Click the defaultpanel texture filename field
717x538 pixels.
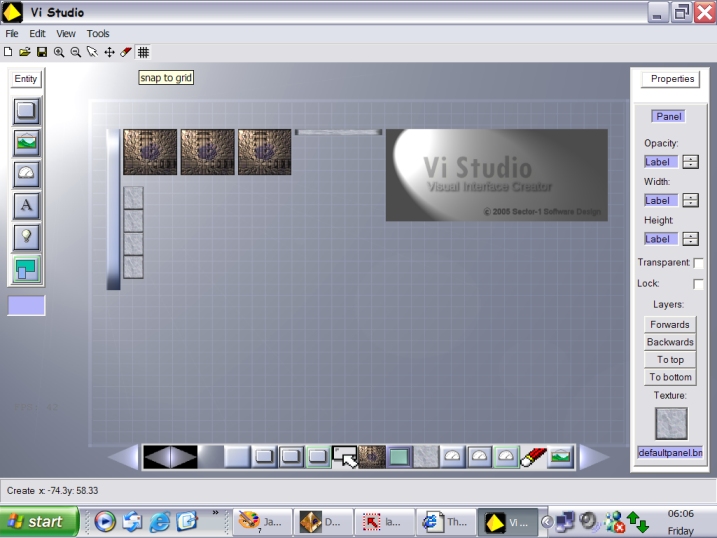pyautogui.click(x=670, y=453)
